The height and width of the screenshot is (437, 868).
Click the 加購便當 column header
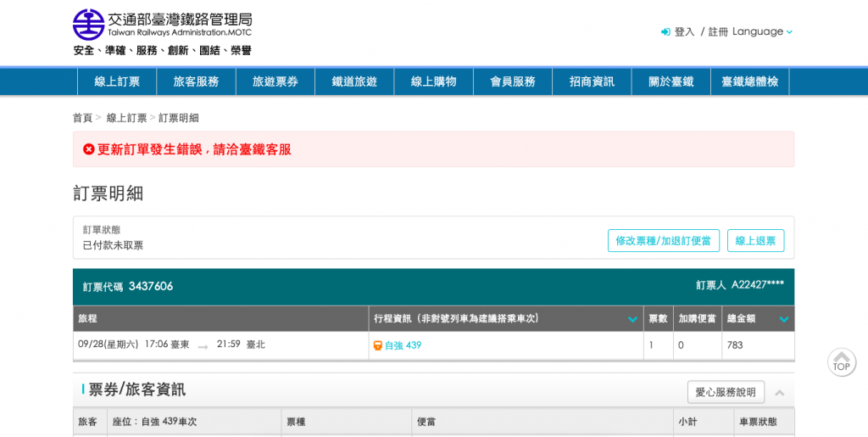tap(698, 318)
